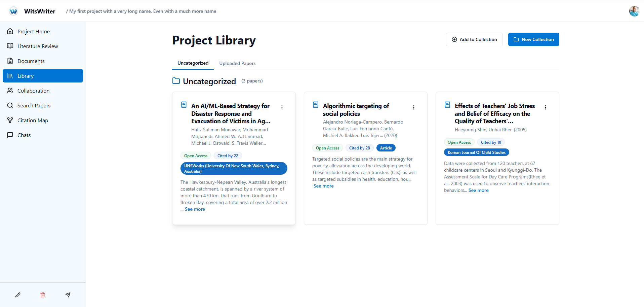Click the Literature Review book icon
The image size is (644, 307).
click(x=10, y=46)
